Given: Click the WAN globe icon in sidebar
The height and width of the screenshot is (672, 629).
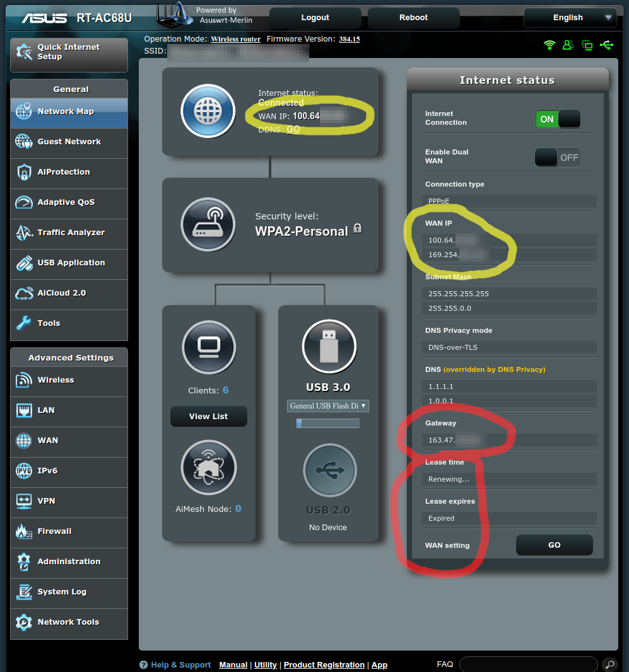Looking at the screenshot, I should coord(23,441).
